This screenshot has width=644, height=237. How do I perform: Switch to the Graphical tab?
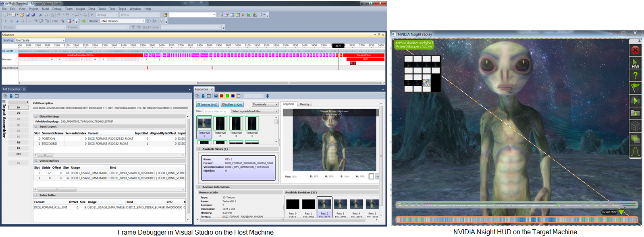(289, 104)
